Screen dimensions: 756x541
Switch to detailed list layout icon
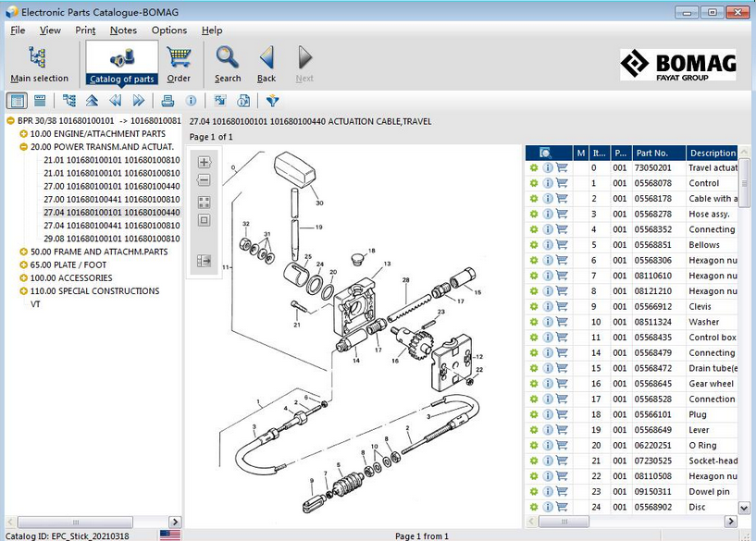click(x=17, y=101)
